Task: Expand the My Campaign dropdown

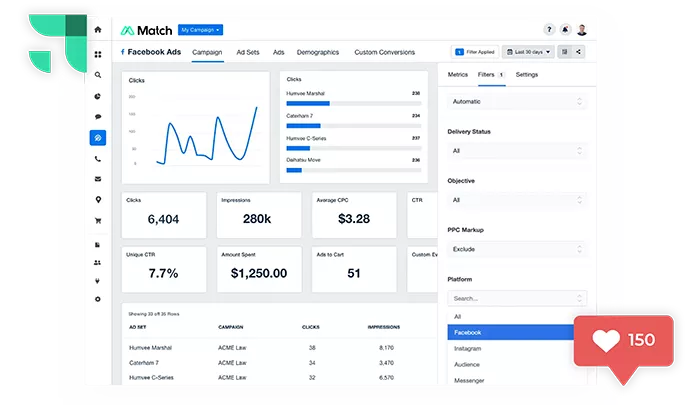Action: [x=201, y=30]
